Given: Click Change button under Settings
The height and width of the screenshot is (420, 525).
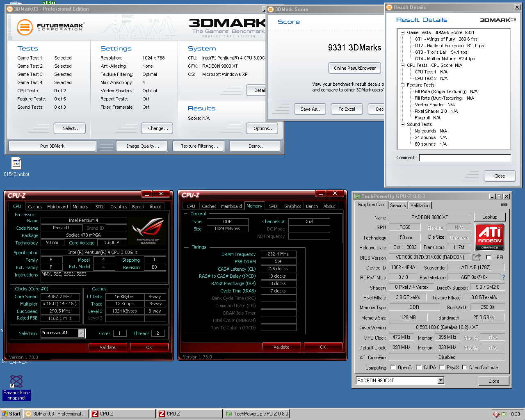Looking at the screenshot, I should [157, 128].
